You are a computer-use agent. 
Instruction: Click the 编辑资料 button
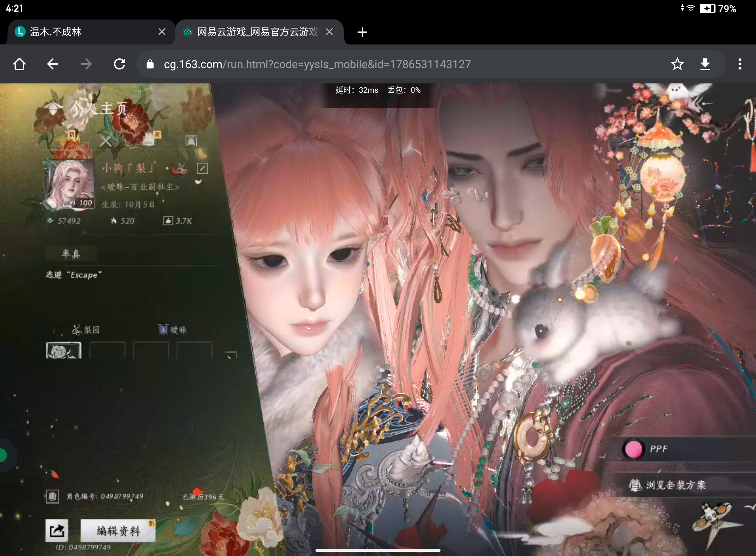[x=118, y=531]
